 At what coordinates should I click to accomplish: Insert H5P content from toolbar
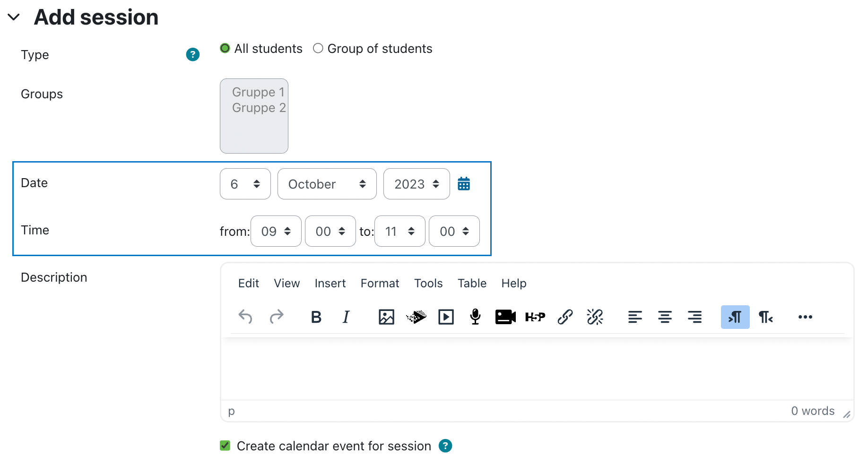535,317
